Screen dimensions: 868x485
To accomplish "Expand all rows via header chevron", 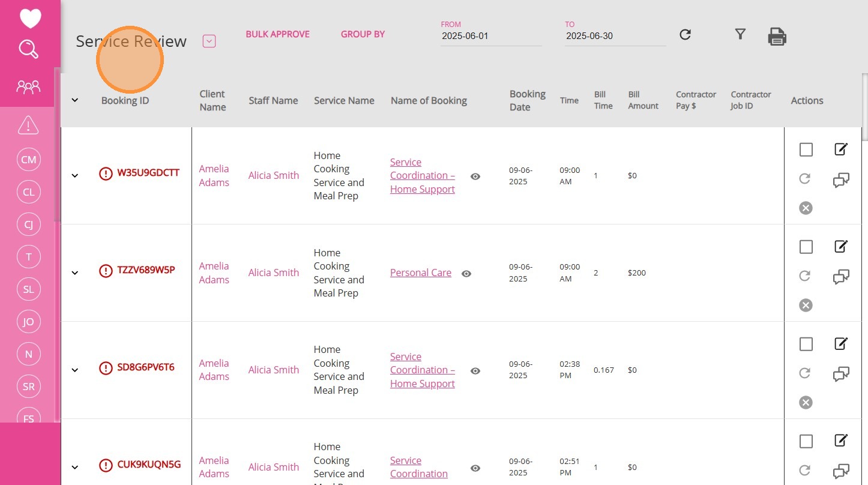I will click(x=75, y=100).
